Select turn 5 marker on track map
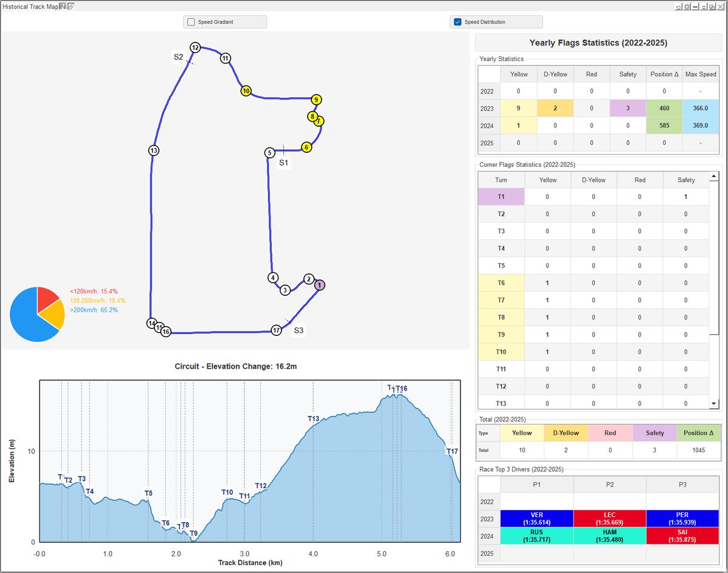 tap(269, 153)
